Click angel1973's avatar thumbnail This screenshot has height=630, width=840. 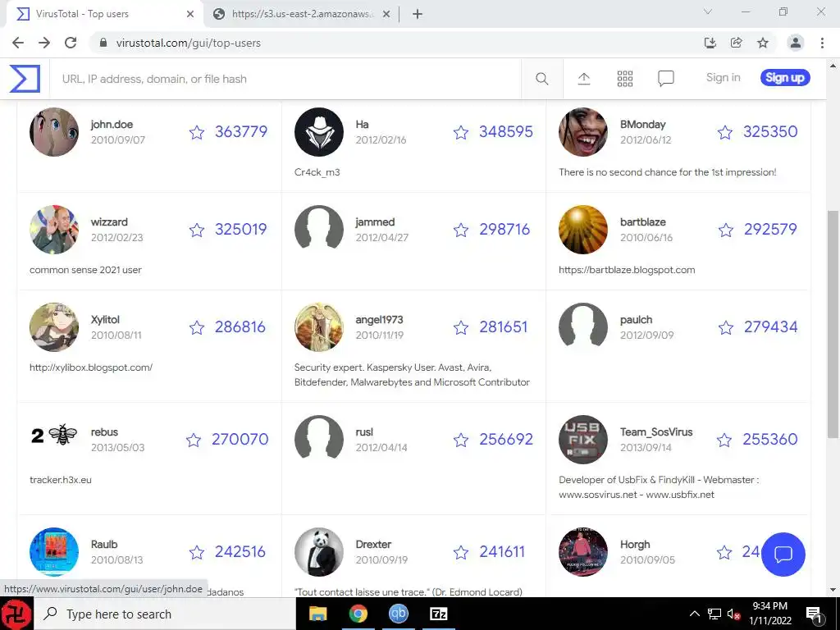click(319, 326)
